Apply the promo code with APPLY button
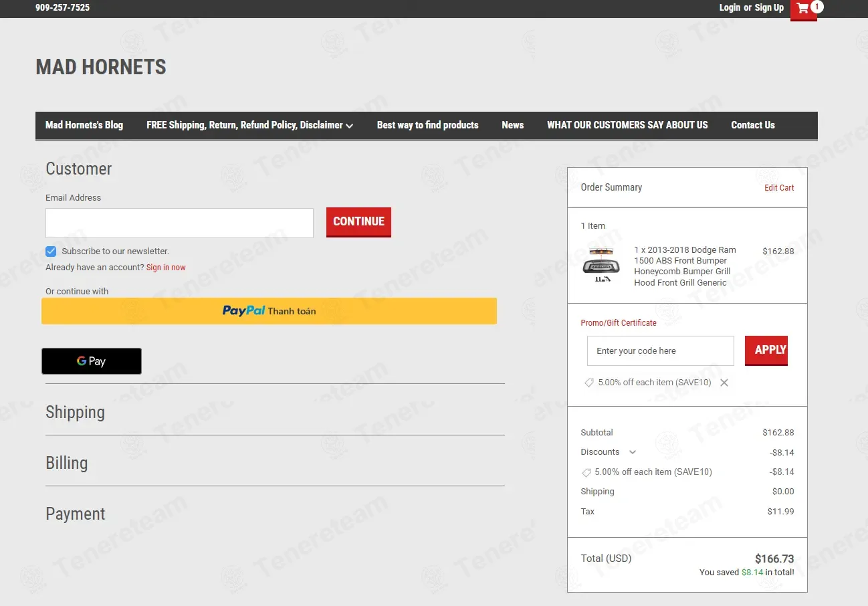 coord(766,350)
